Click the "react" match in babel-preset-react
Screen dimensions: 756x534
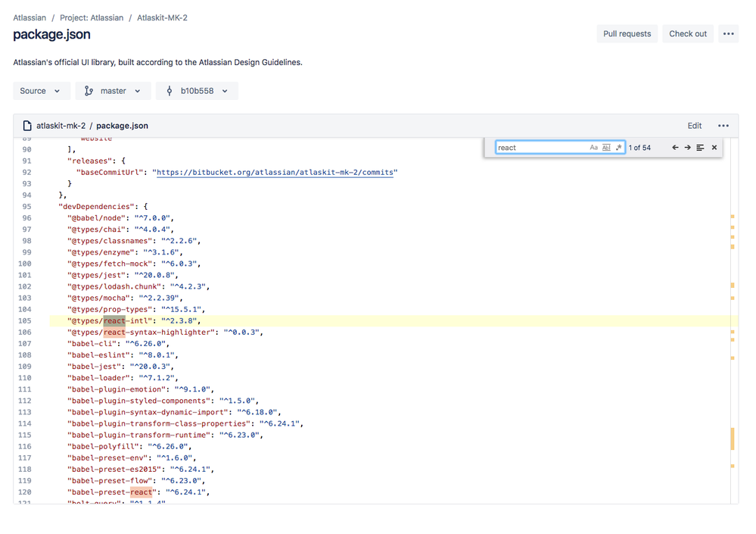click(x=142, y=492)
